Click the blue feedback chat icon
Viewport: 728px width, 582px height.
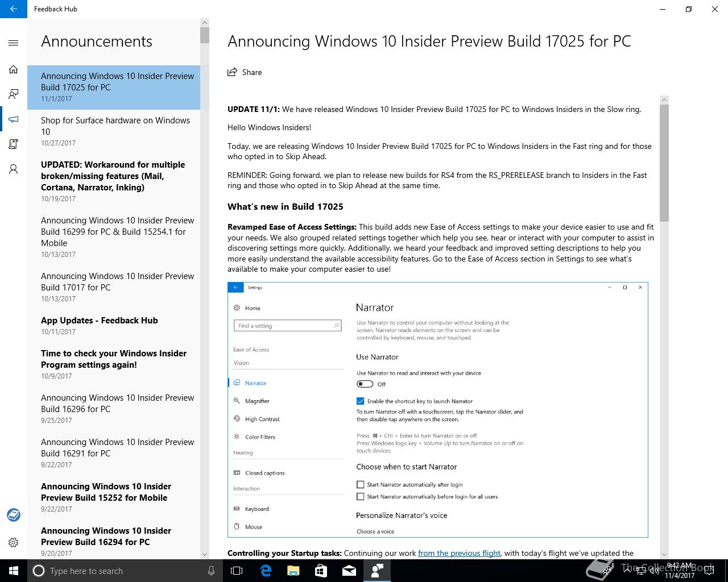point(14,514)
